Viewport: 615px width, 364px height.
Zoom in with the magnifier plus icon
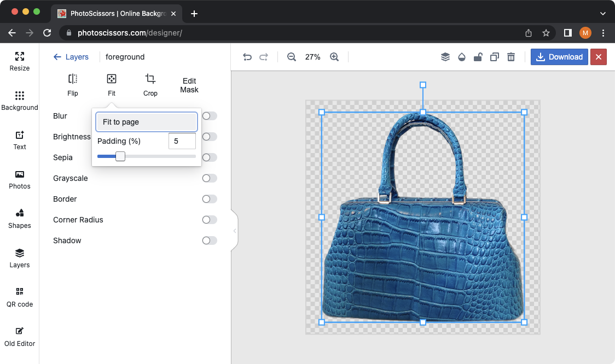pyautogui.click(x=334, y=57)
